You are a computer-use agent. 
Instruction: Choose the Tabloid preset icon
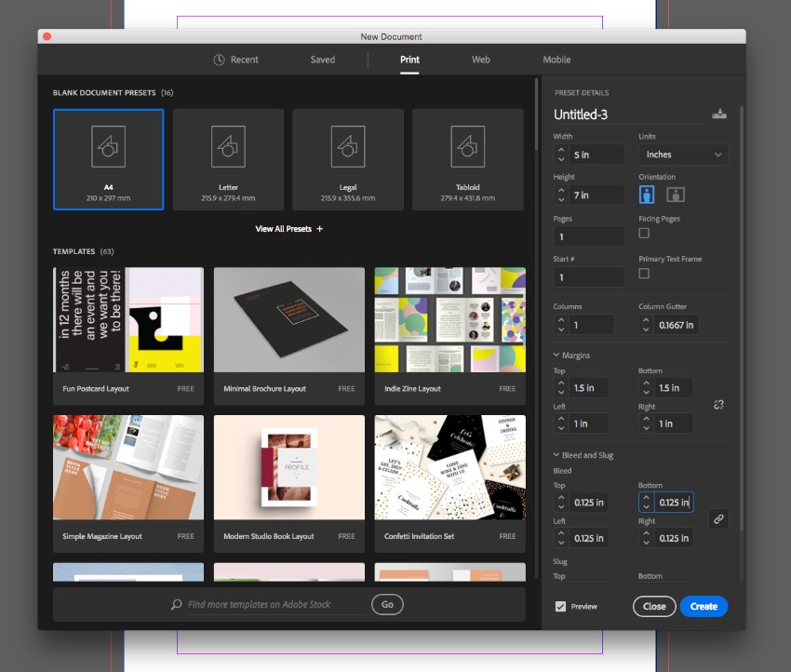click(467, 147)
